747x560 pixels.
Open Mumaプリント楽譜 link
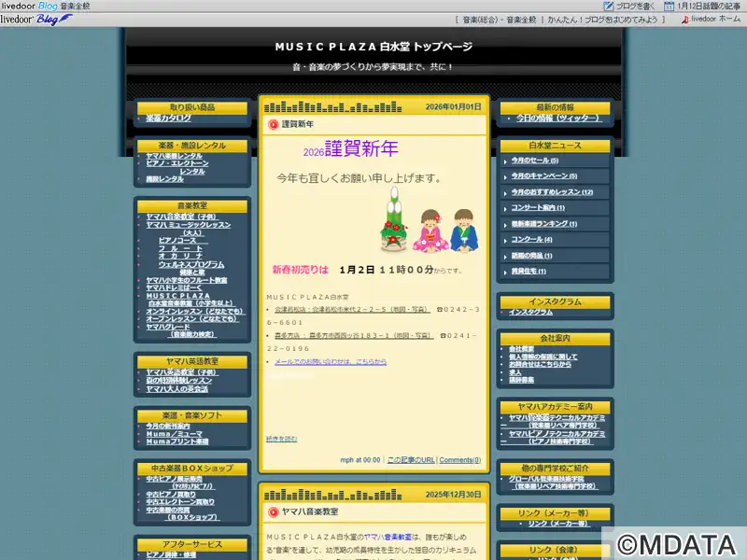[x=177, y=441]
